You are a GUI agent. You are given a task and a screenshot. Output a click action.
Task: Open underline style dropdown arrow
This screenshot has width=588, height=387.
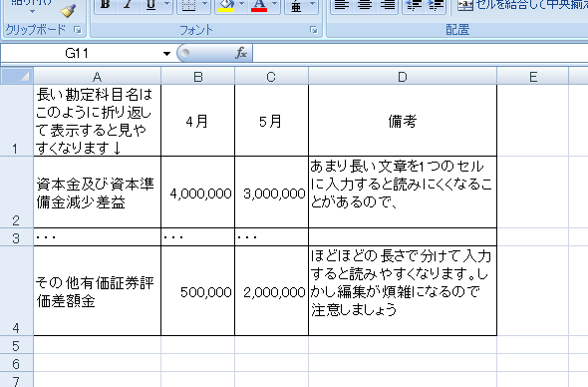tap(166, 5)
